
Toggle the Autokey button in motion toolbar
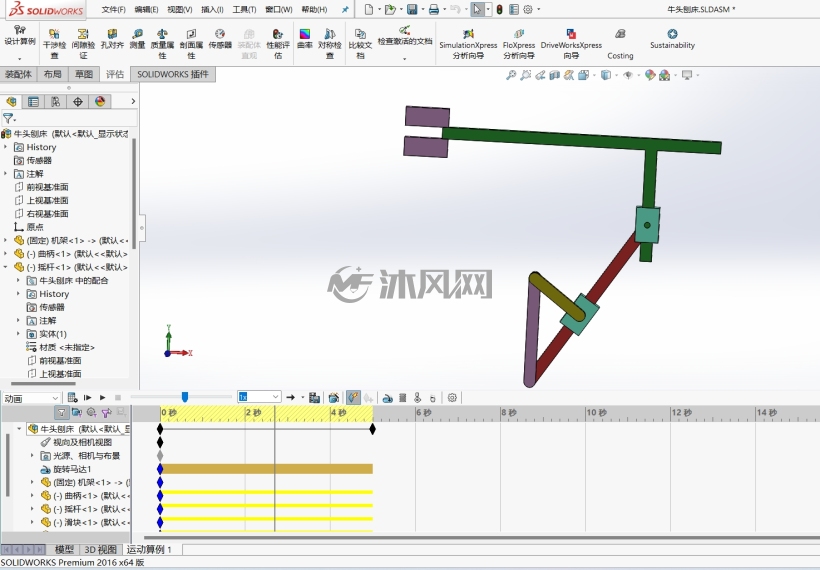pos(354,398)
